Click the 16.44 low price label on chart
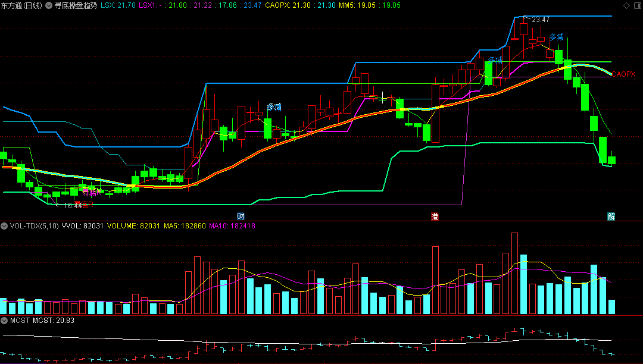This screenshot has width=643, height=364. tap(73, 206)
